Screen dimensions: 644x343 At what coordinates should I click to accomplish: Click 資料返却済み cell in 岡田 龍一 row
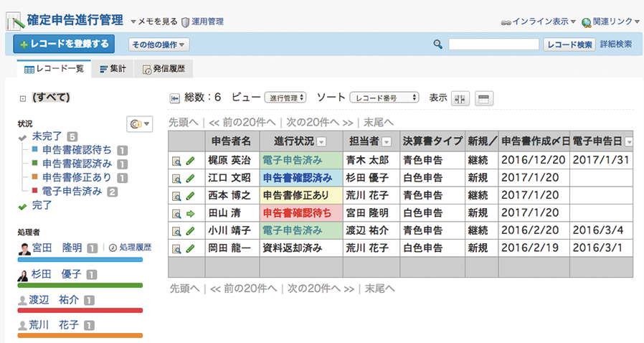301,248
